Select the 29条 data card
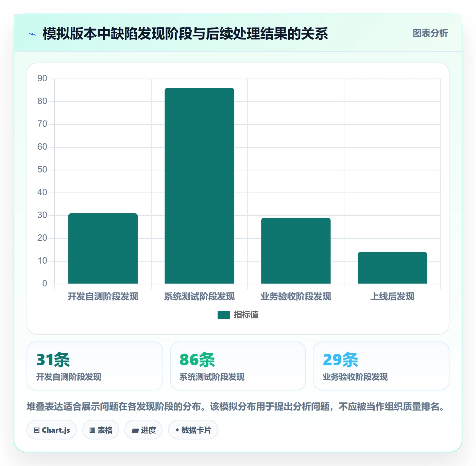 pyautogui.click(x=381, y=366)
